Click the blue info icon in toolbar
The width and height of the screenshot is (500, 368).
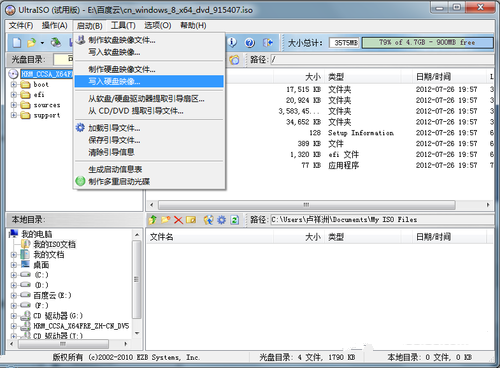point(232,42)
